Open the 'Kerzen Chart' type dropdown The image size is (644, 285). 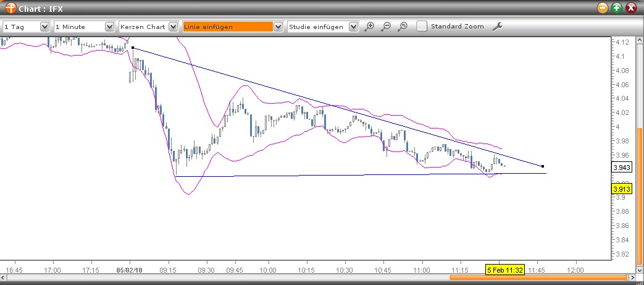174,27
